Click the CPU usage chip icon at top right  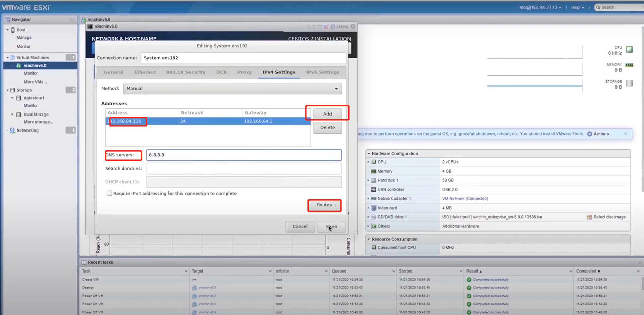[x=629, y=49]
